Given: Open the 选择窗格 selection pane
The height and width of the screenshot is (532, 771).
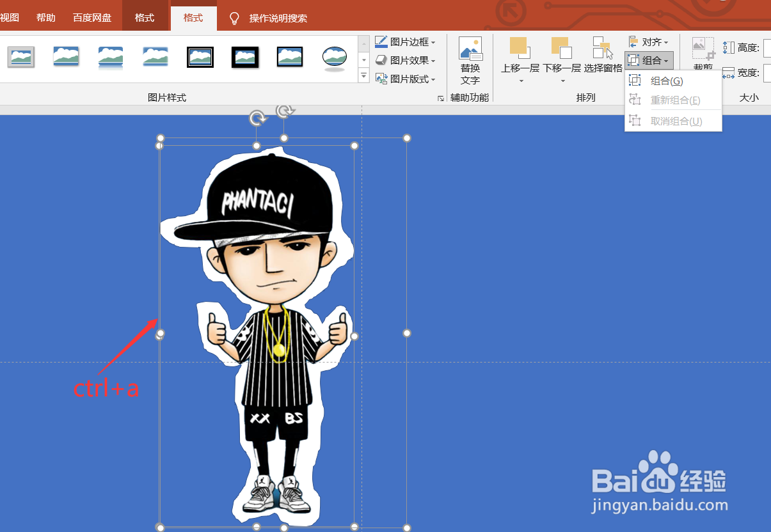Looking at the screenshot, I should coord(603,55).
